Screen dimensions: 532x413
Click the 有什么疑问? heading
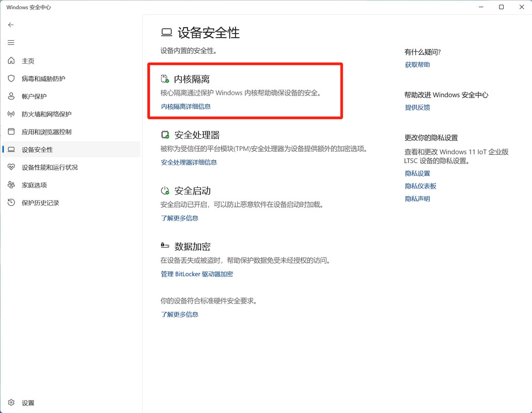click(423, 52)
